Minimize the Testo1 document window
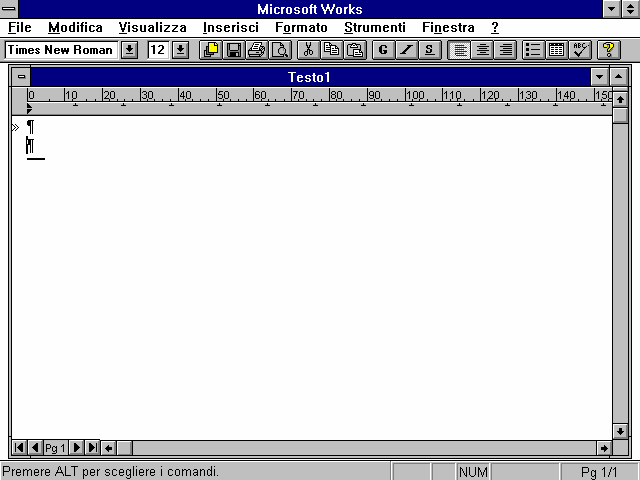The height and width of the screenshot is (480, 640). coord(599,77)
